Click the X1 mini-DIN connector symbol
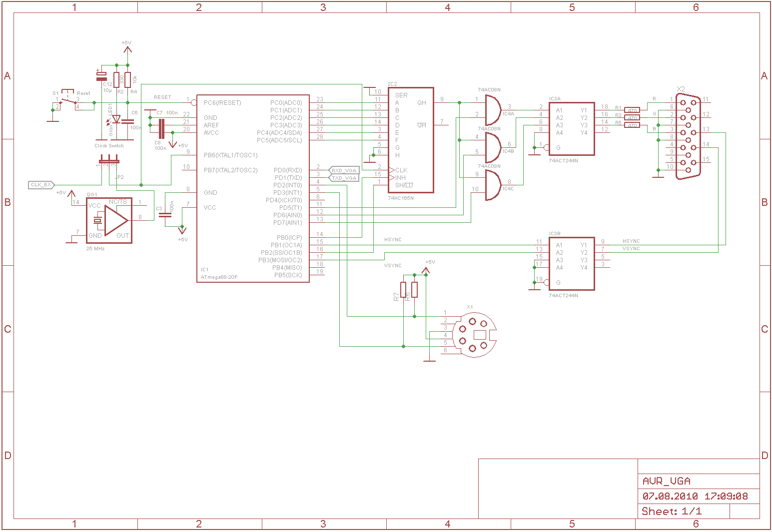The width and height of the screenshot is (772, 532). click(x=475, y=335)
